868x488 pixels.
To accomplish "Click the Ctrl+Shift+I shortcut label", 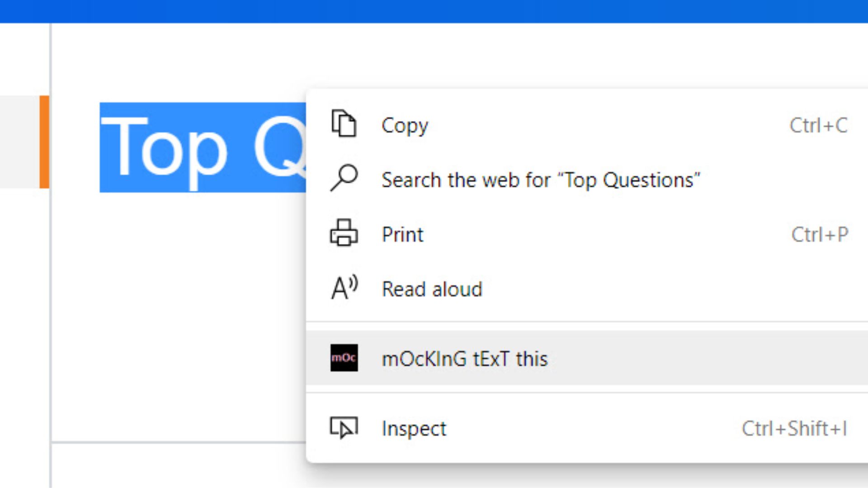I will point(794,428).
